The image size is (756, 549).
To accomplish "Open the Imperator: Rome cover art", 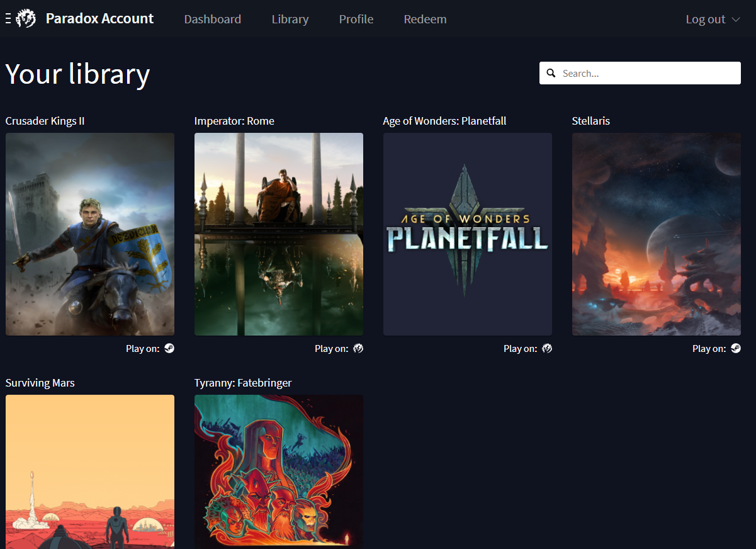I will pyautogui.click(x=279, y=234).
